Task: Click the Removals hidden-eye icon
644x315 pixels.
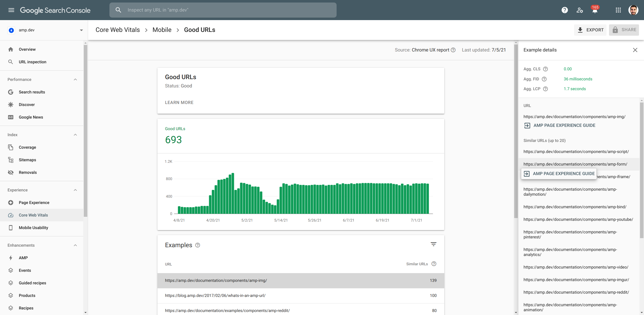Action: pyautogui.click(x=11, y=172)
